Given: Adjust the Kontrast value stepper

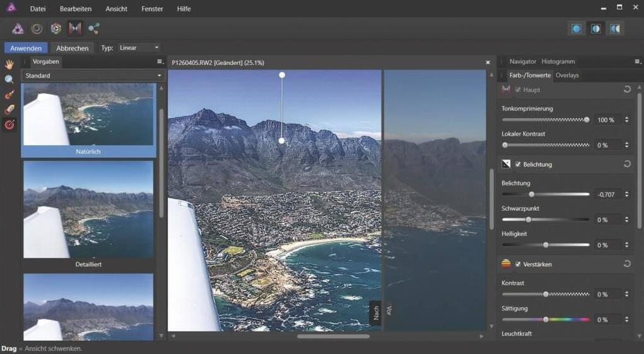Looking at the screenshot, I should pyautogui.click(x=627, y=294).
